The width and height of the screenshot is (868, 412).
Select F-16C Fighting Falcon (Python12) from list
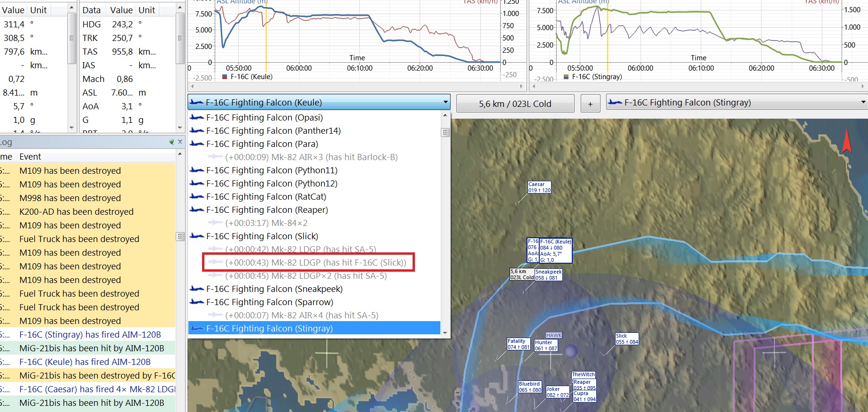pyautogui.click(x=314, y=183)
